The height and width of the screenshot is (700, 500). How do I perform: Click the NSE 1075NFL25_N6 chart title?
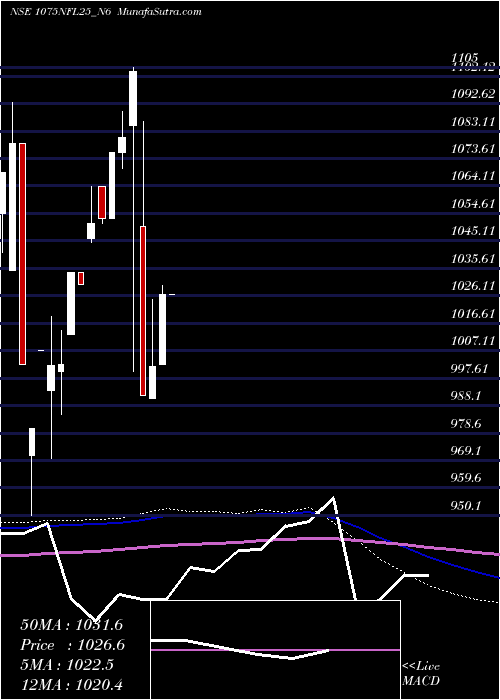point(60,12)
